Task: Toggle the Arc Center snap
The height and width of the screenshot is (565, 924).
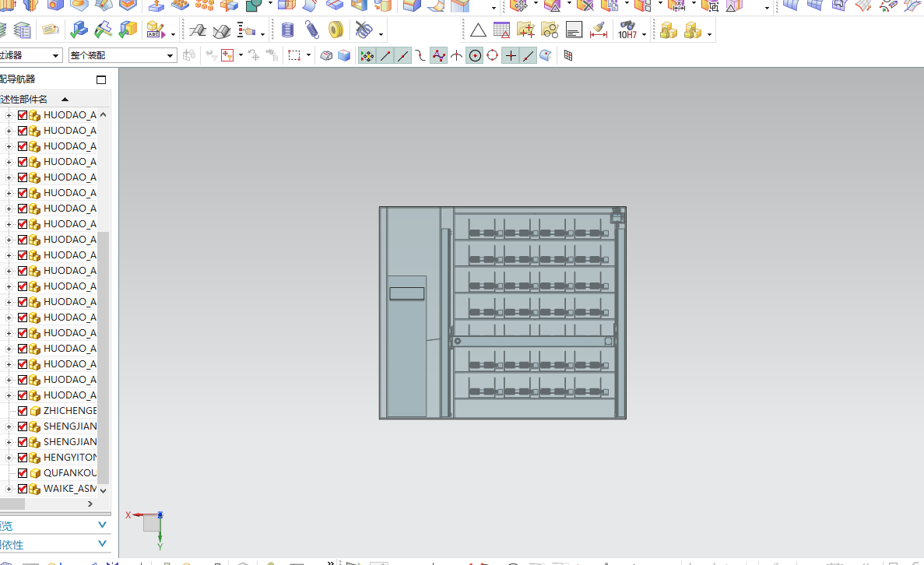Action: pyautogui.click(x=475, y=55)
